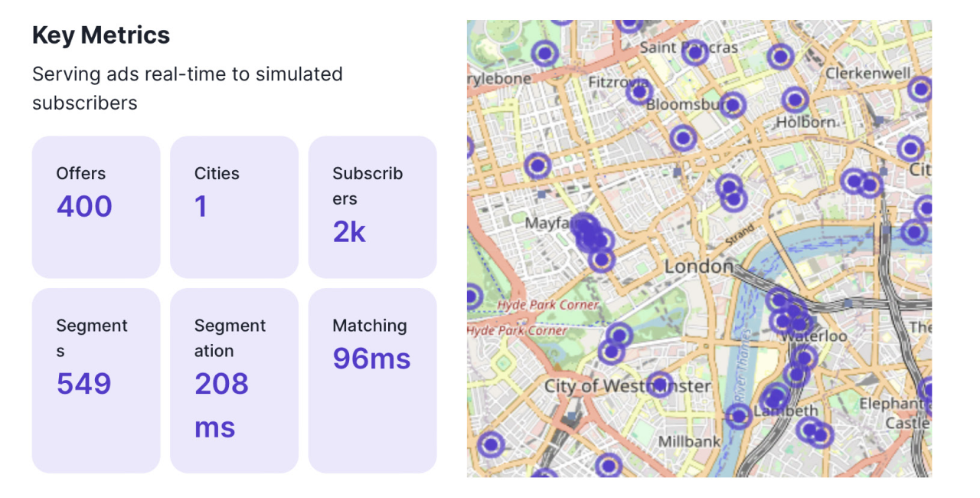Image resolution: width=980 pixels, height=498 pixels.
Task: Select the subscriber marker in Fitzrovia
Action: 640,92
